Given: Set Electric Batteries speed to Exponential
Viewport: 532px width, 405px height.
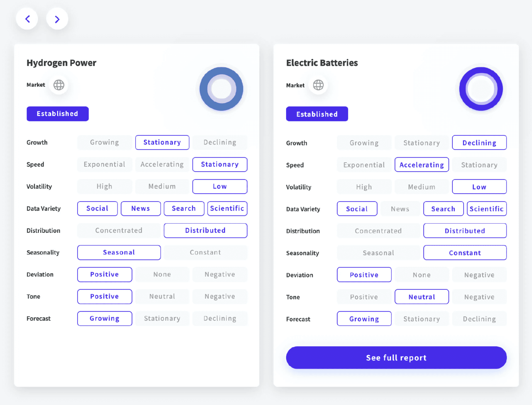Looking at the screenshot, I should [x=364, y=165].
